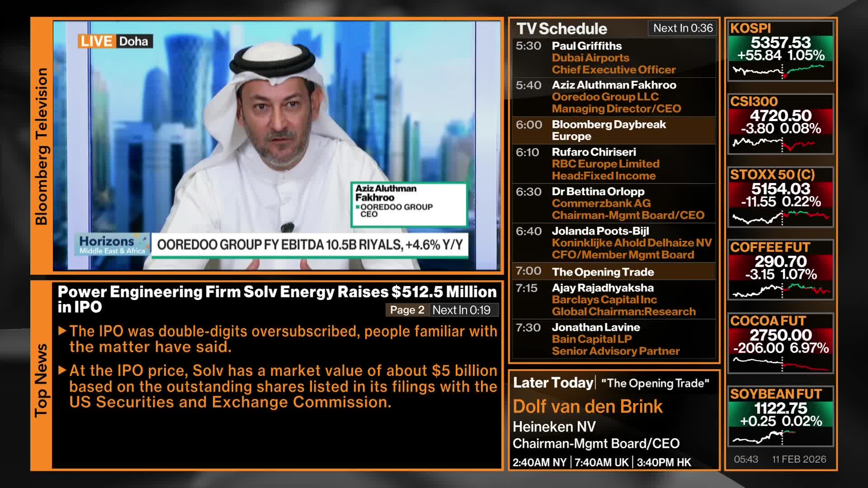Click the COCOA FUT mini chart
The width and height of the screenshot is (868, 488).
point(780,364)
